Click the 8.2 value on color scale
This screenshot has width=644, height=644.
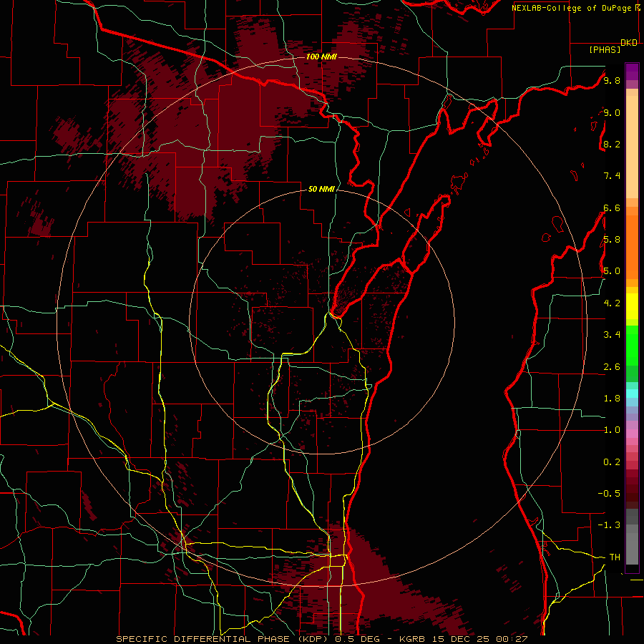click(612, 144)
